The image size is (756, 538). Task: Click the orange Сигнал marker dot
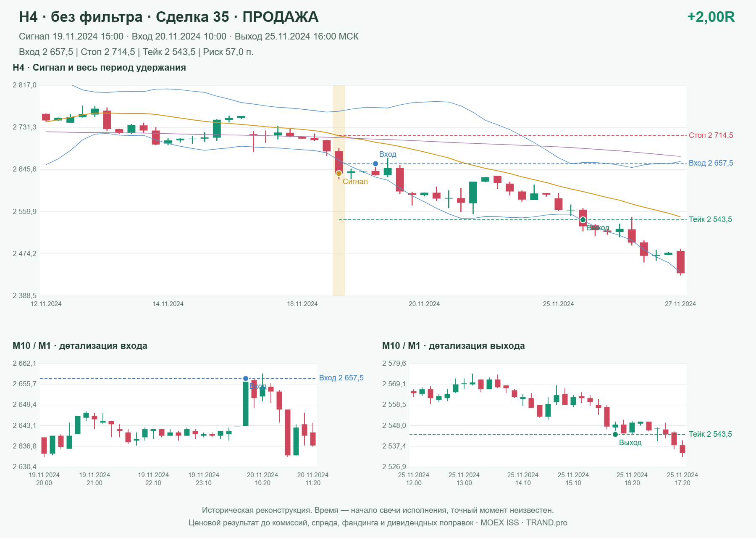(339, 174)
